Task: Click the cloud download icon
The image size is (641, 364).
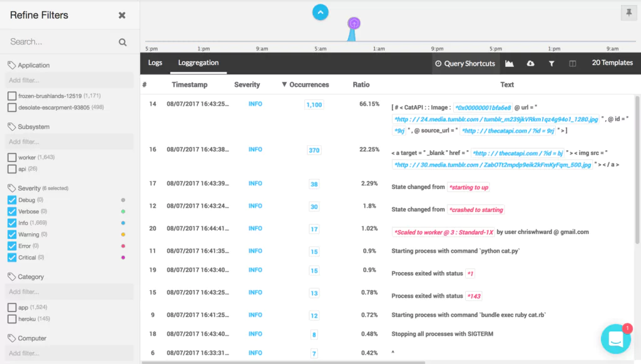Action: click(x=531, y=63)
